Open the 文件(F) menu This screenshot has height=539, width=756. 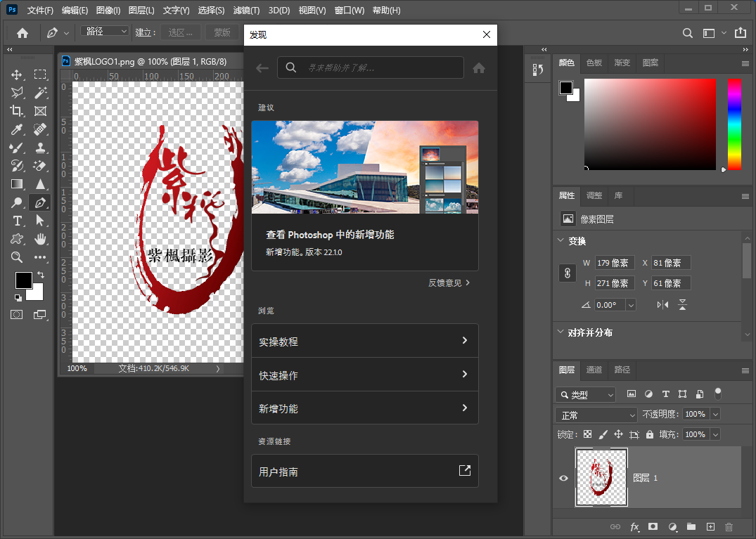[x=41, y=10]
